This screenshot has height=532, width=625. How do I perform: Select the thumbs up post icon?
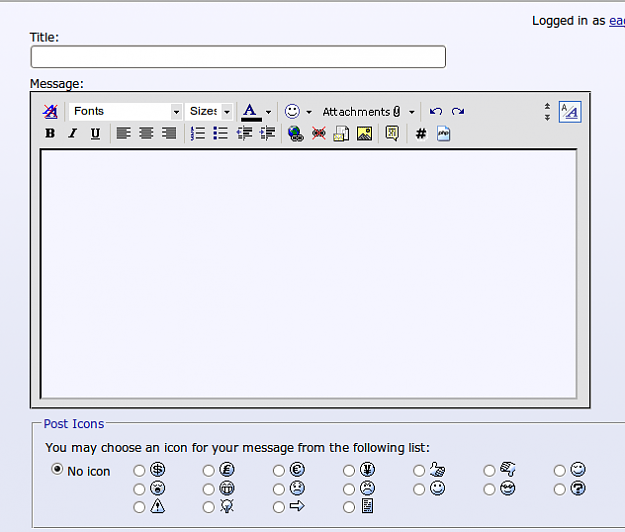419,471
